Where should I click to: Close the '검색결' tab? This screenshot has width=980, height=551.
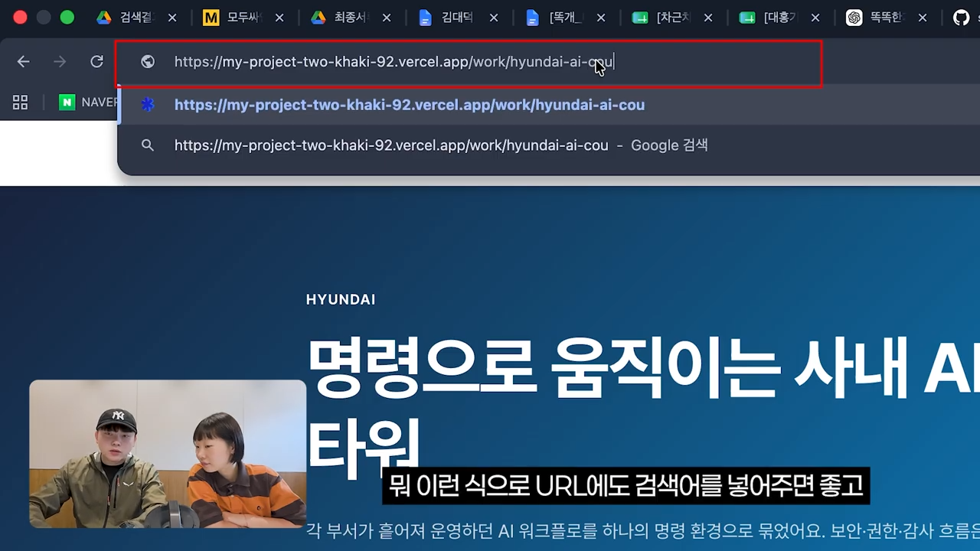pyautogui.click(x=172, y=18)
